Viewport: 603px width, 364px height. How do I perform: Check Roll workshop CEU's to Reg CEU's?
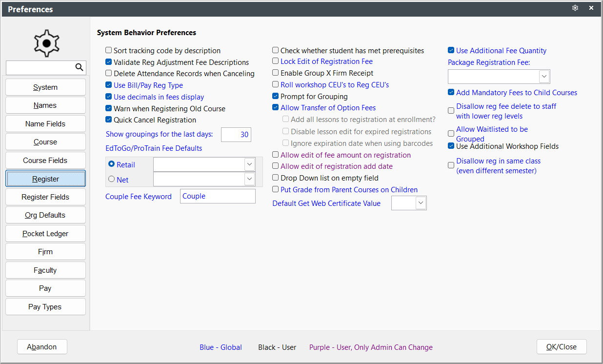[x=276, y=85]
